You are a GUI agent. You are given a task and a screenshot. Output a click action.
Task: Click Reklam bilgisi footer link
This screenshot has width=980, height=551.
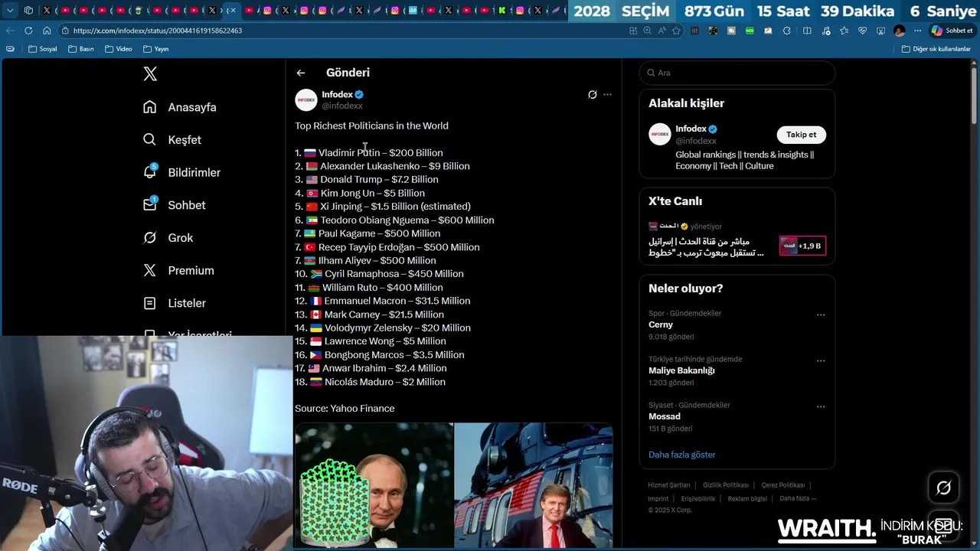(x=747, y=499)
